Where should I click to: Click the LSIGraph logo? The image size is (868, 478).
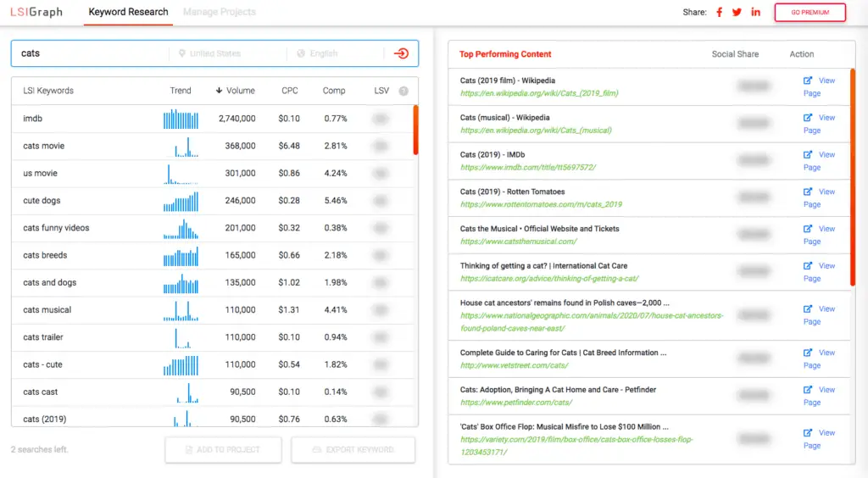(x=36, y=12)
